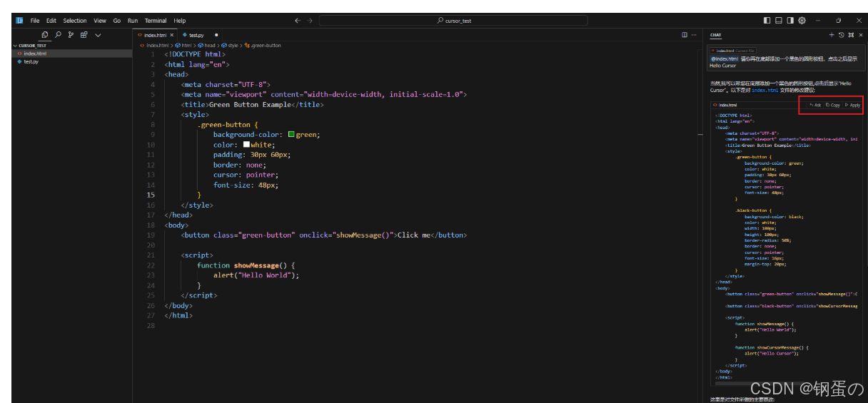Open the Edit menu
The image size is (868, 403).
click(x=51, y=21)
